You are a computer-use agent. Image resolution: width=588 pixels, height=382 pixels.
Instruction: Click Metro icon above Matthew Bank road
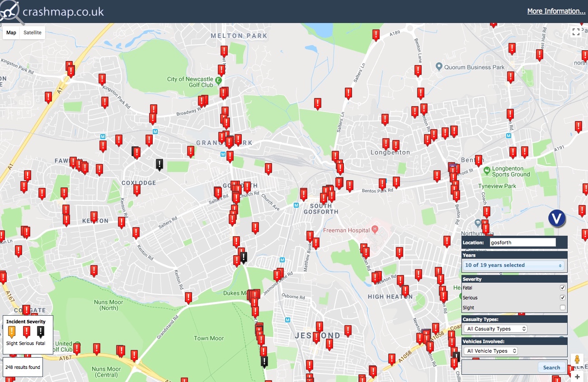[x=282, y=260]
